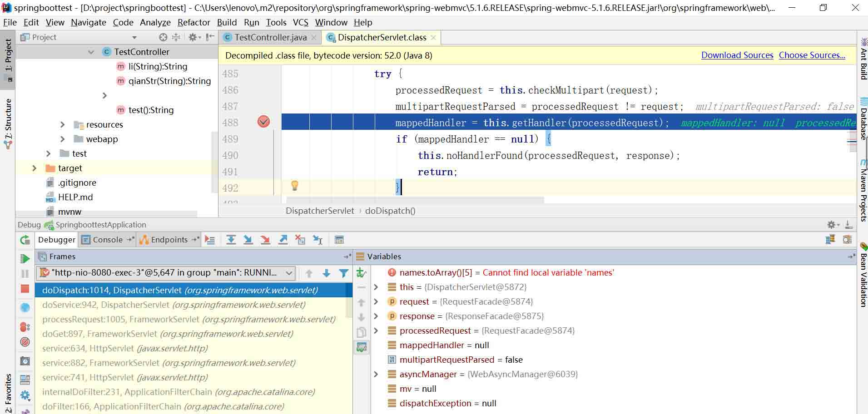Screen dimensions: 868x414
Task: Pause the running program
Action: [25, 274]
